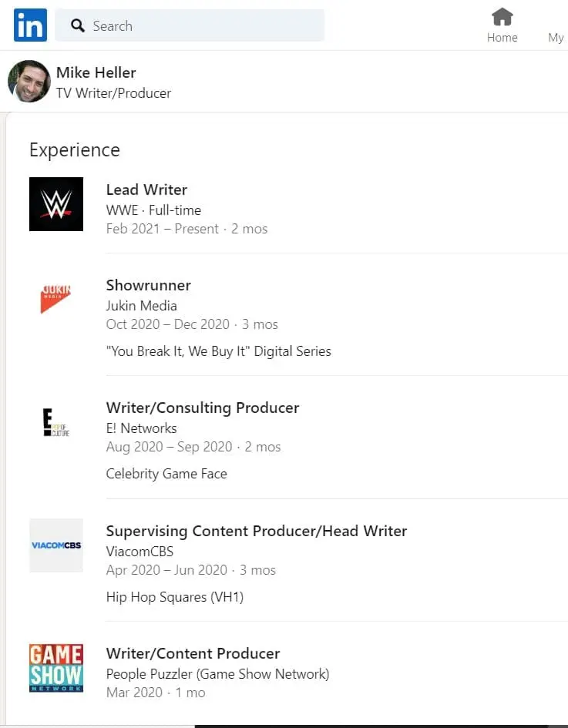Click the LinkedIn logo icon

click(30, 25)
